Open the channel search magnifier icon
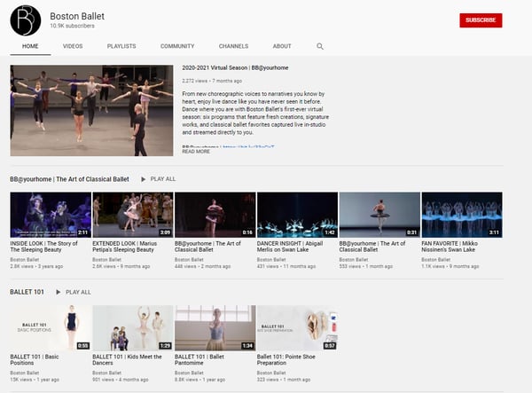532x393 pixels. click(319, 46)
